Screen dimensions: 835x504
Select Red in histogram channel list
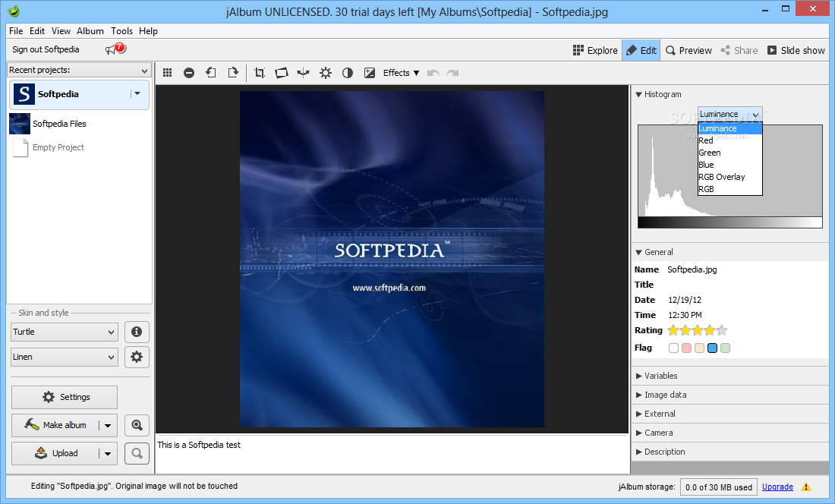(730, 140)
